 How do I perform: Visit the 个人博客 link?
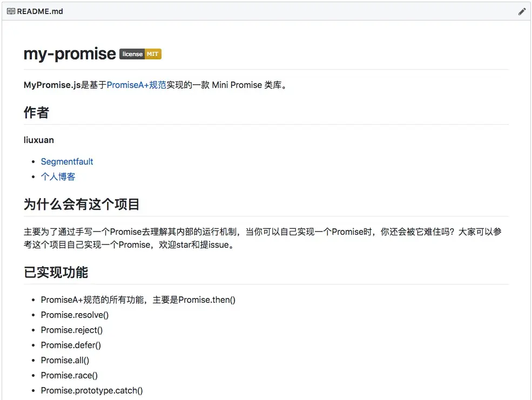tap(58, 177)
